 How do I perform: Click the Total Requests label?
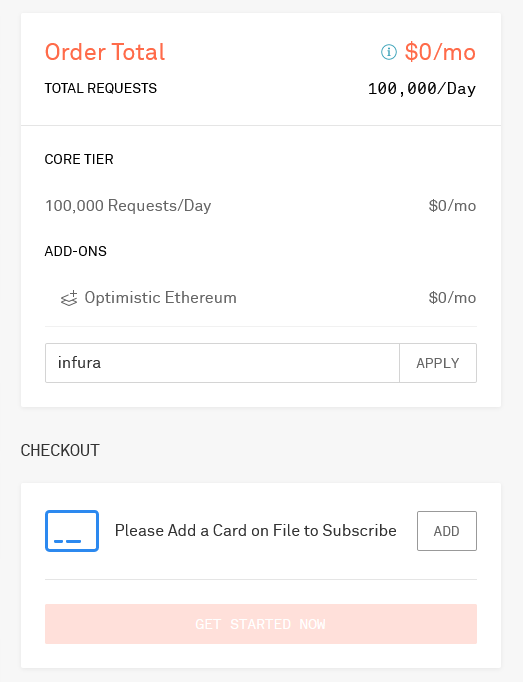click(x=101, y=88)
